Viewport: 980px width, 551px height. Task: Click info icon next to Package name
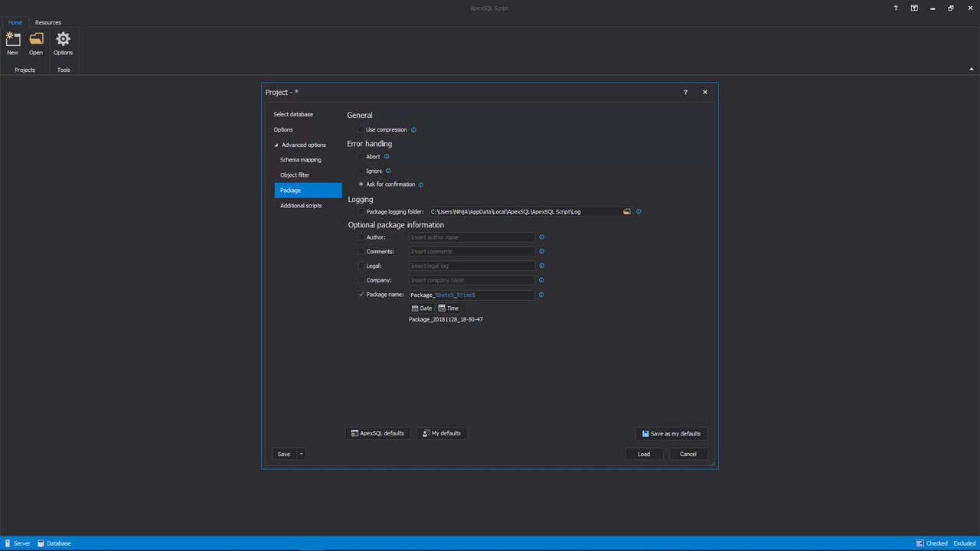coord(541,295)
